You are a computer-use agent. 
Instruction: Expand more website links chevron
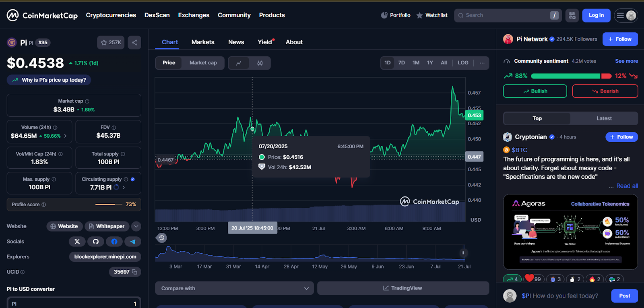[136, 226]
